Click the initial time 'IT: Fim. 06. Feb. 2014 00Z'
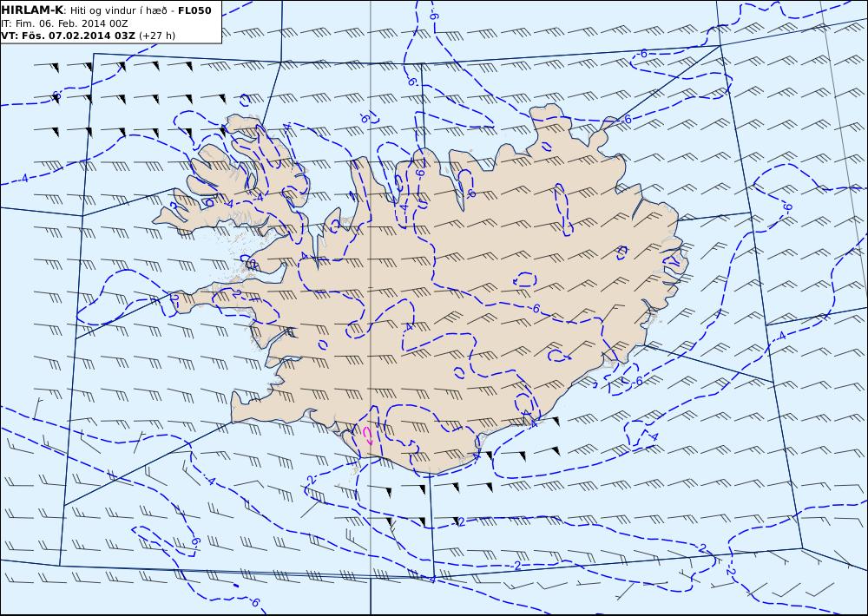 [x=65, y=23]
